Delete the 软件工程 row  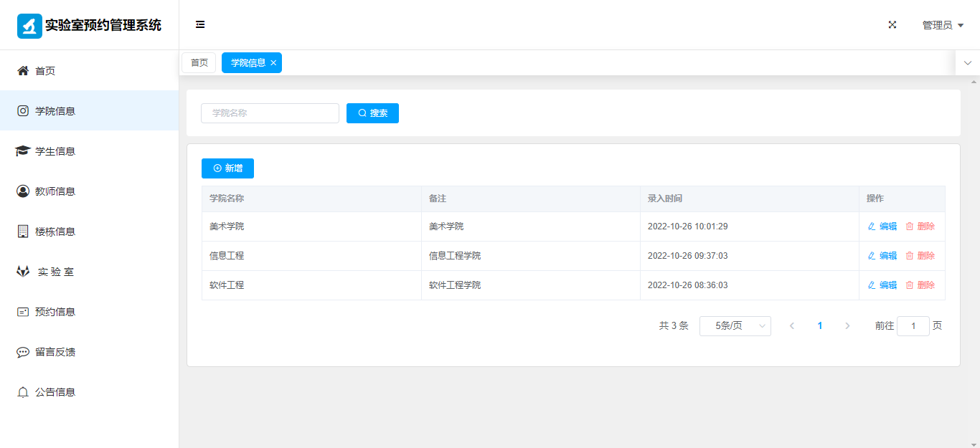click(920, 285)
